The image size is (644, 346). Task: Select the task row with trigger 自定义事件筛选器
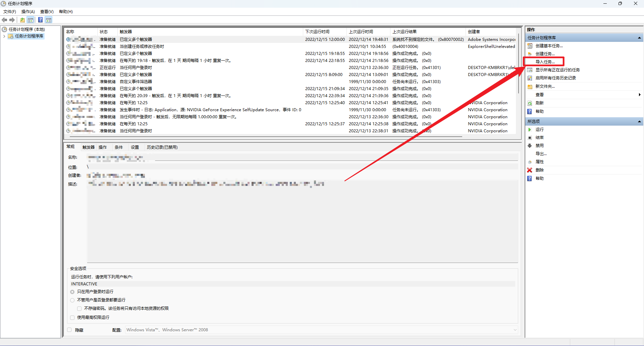(290, 82)
